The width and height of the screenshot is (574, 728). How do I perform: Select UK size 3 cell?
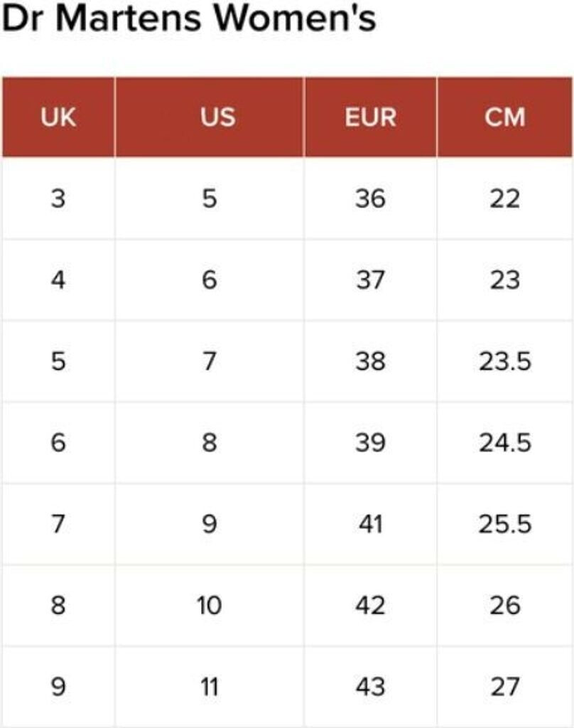(58, 199)
